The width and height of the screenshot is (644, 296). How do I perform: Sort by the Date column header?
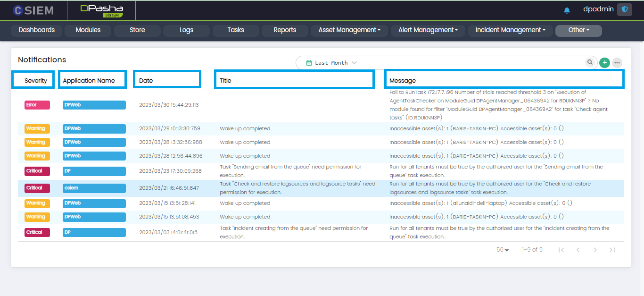[x=146, y=80]
